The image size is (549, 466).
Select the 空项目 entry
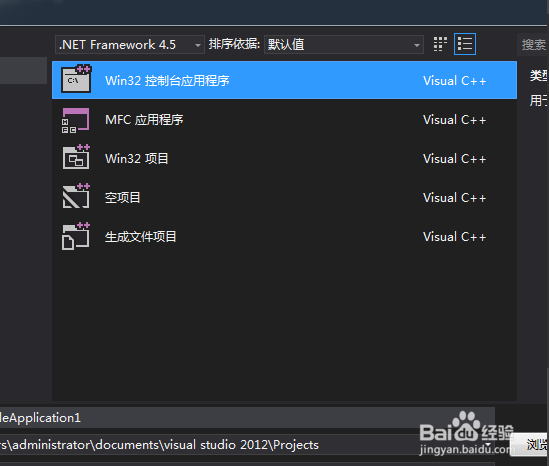(x=284, y=197)
